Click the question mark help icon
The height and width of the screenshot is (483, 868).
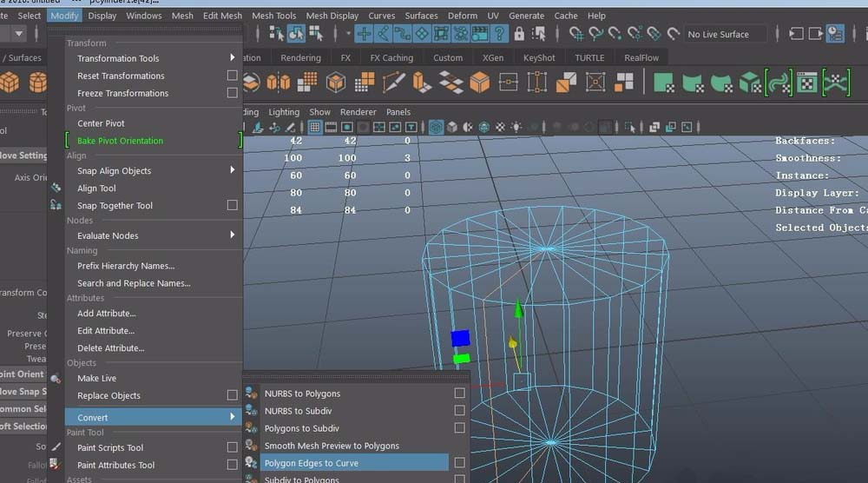click(499, 34)
